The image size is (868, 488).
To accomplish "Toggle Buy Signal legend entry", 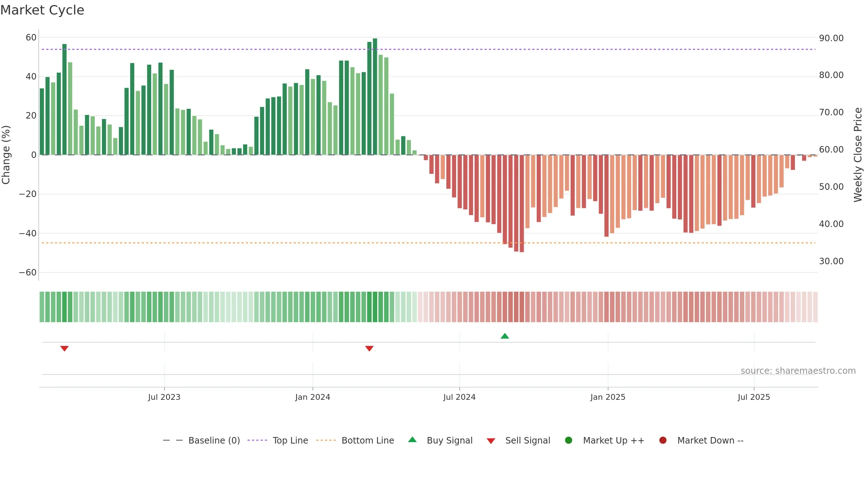I will pos(440,440).
